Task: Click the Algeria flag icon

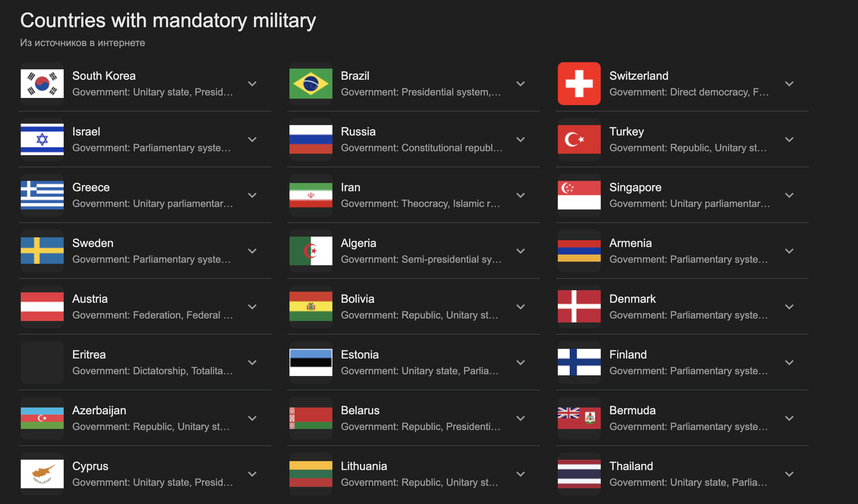Action: click(x=311, y=251)
